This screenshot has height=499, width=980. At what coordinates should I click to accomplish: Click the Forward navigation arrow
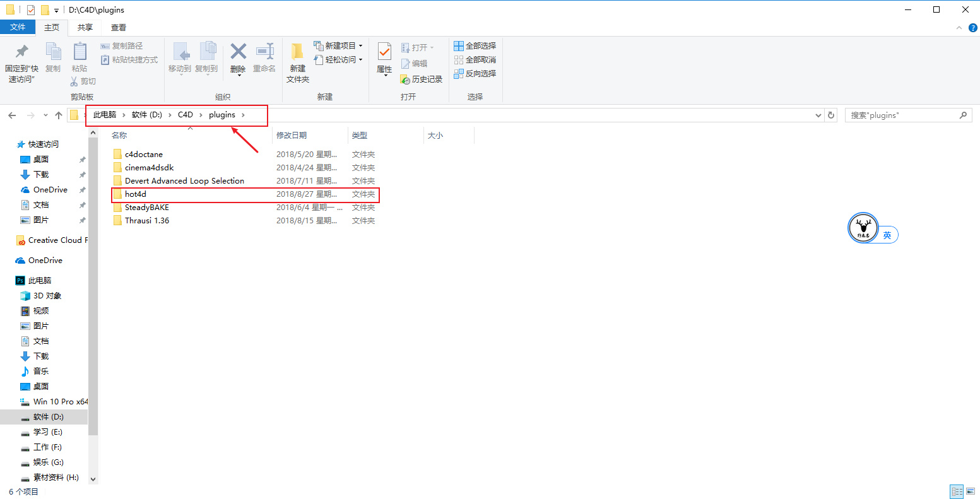(30, 115)
